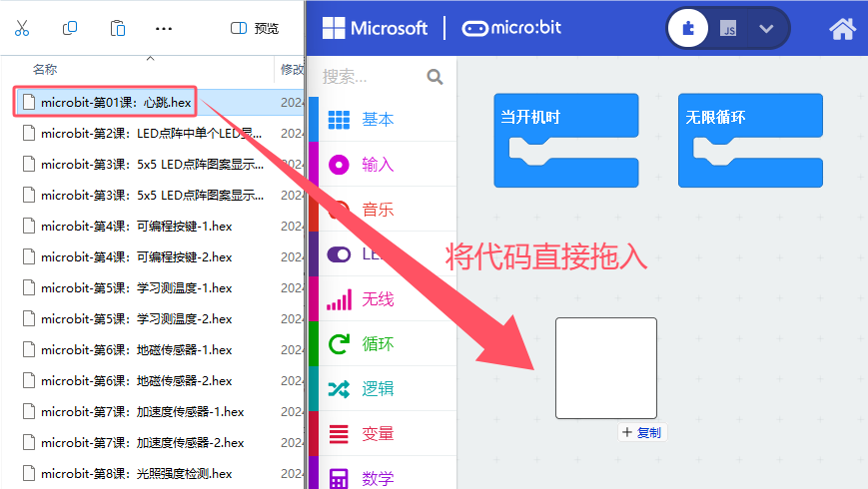Click the 搜索 search input field
Viewport: 868px width, 489px height.
pyautogui.click(x=373, y=77)
